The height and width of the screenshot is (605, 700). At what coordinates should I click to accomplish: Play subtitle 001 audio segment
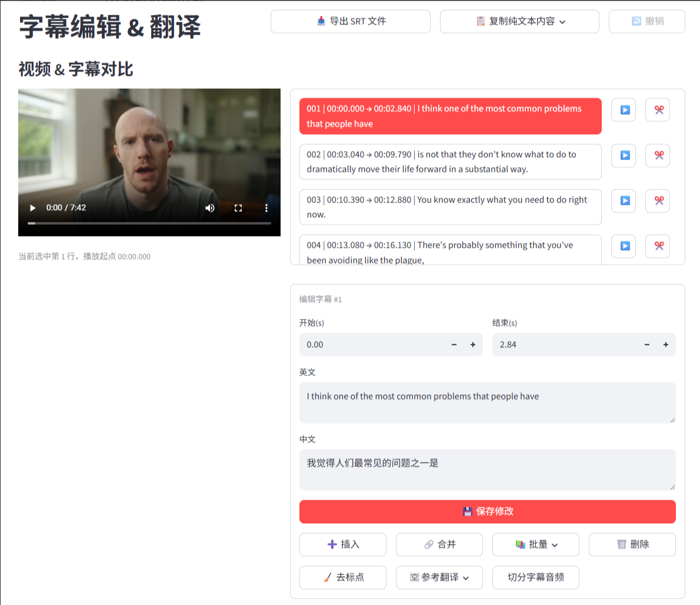click(624, 110)
